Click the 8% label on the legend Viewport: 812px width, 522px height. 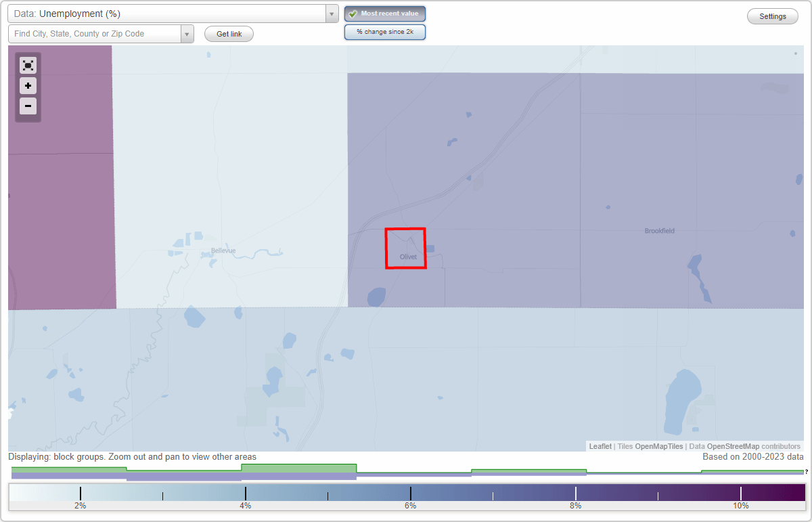pyautogui.click(x=576, y=506)
